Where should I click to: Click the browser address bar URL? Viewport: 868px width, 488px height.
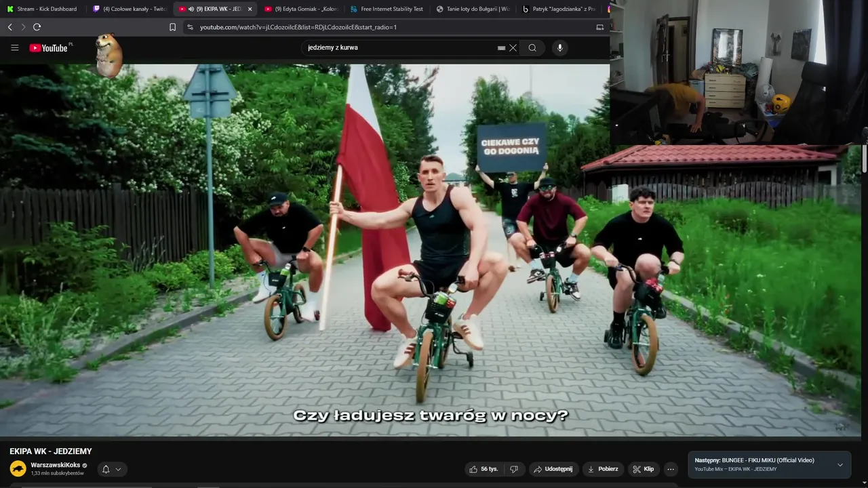coord(298,27)
